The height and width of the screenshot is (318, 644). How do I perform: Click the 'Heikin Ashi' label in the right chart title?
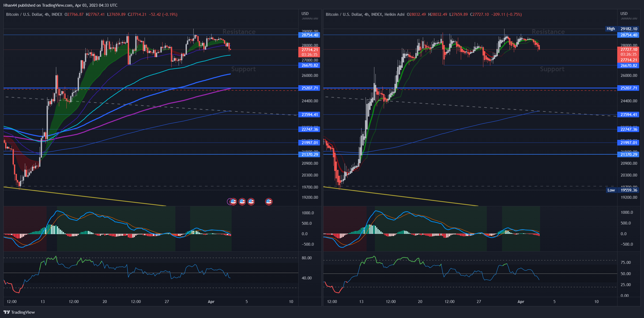(x=394, y=14)
